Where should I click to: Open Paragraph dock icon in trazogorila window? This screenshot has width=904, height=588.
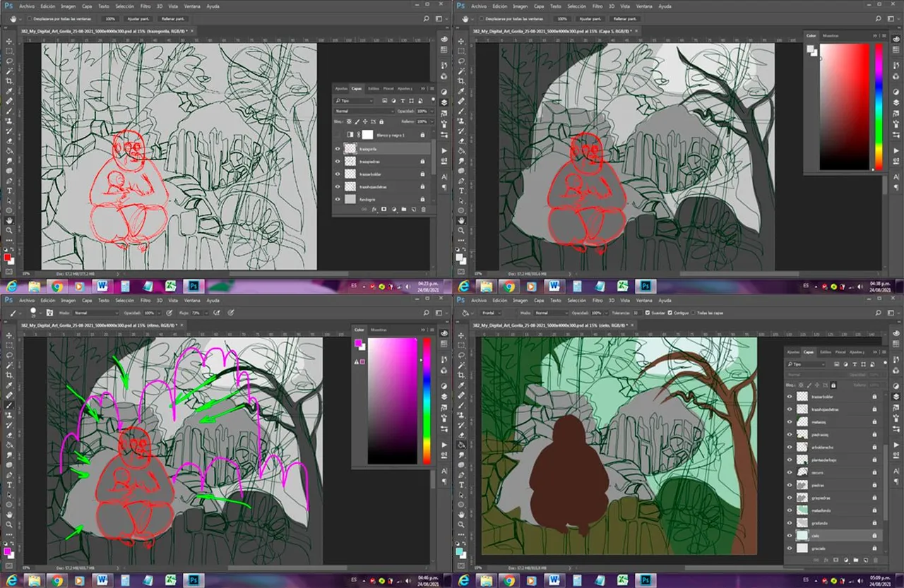(x=444, y=186)
